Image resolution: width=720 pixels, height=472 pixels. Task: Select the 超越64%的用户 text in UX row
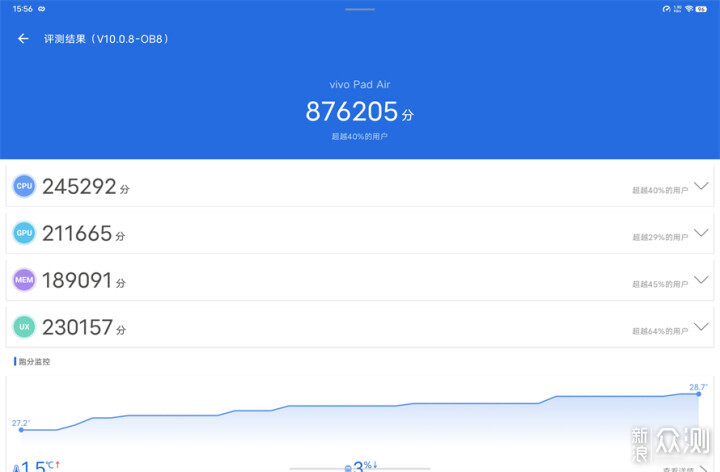tap(660, 331)
